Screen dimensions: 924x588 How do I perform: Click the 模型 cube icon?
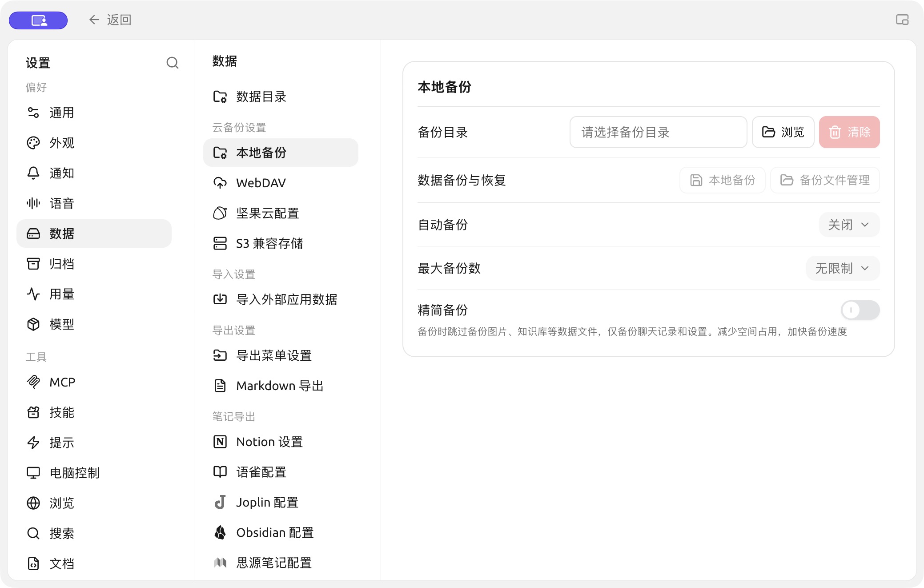tap(33, 324)
